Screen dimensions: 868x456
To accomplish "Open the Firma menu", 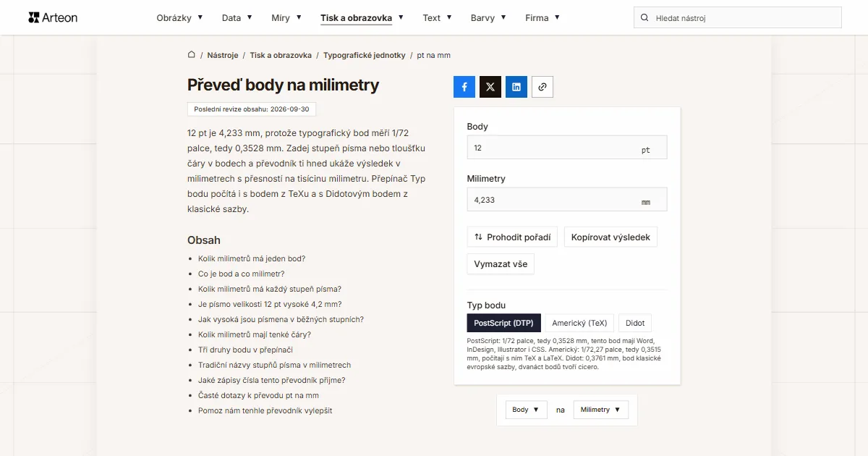I will tap(542, 17).
